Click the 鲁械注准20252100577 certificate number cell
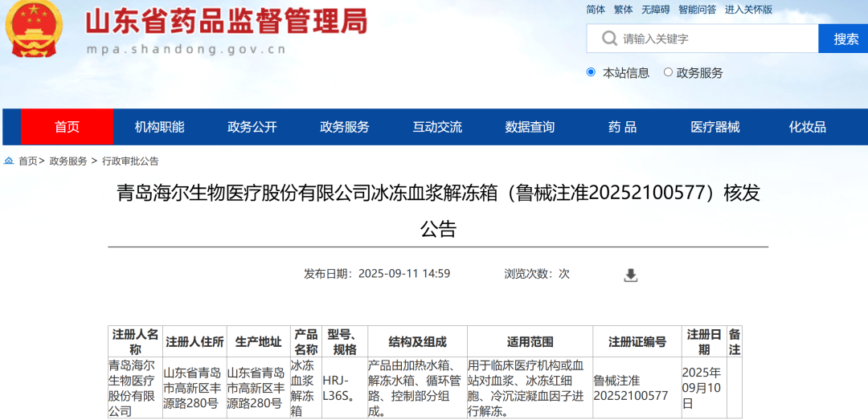 [x=637, y=388]
